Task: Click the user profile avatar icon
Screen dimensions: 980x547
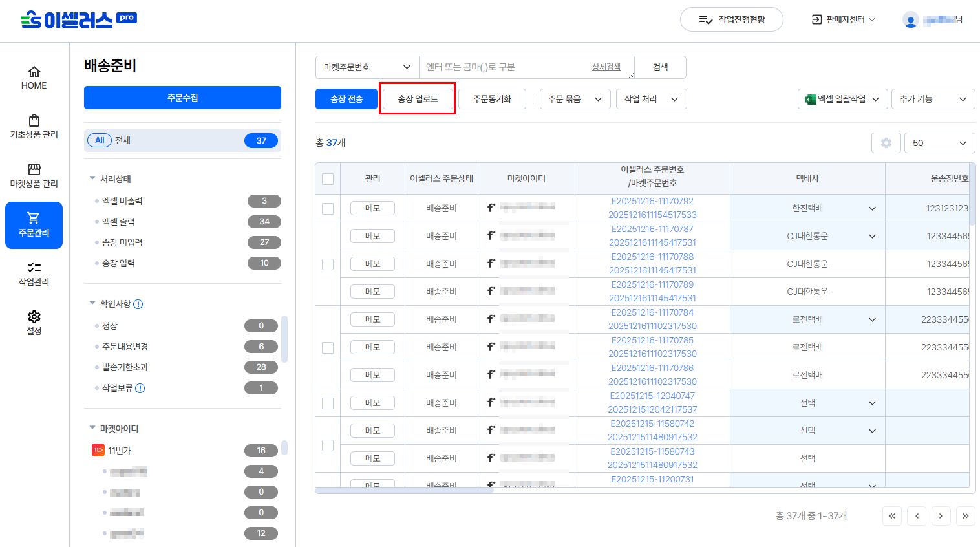Action: (910, 20)
